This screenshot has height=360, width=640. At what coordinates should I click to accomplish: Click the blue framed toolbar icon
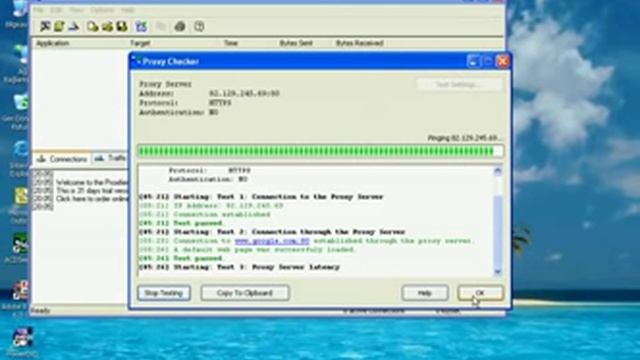pyautogui.click(x=141, y=27)
